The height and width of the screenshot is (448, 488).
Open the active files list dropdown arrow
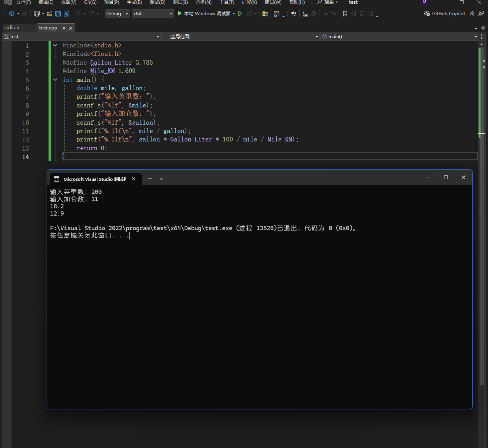[x=476, y=28]
